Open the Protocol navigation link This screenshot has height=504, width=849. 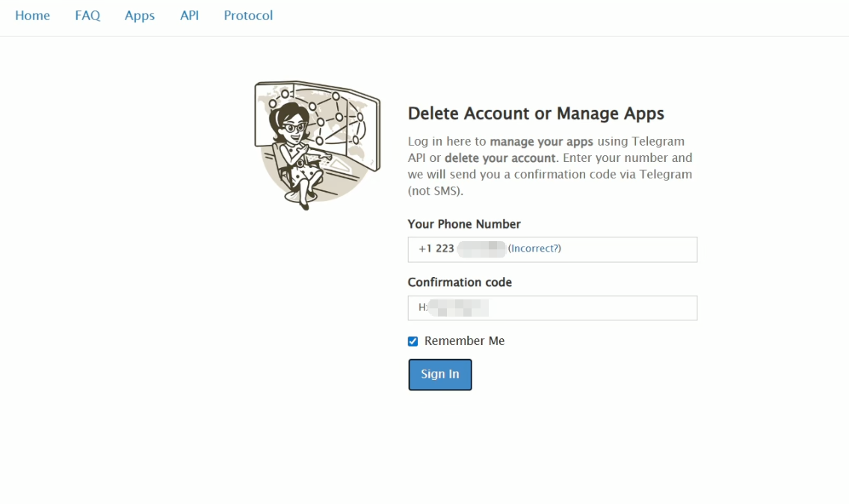249,16
